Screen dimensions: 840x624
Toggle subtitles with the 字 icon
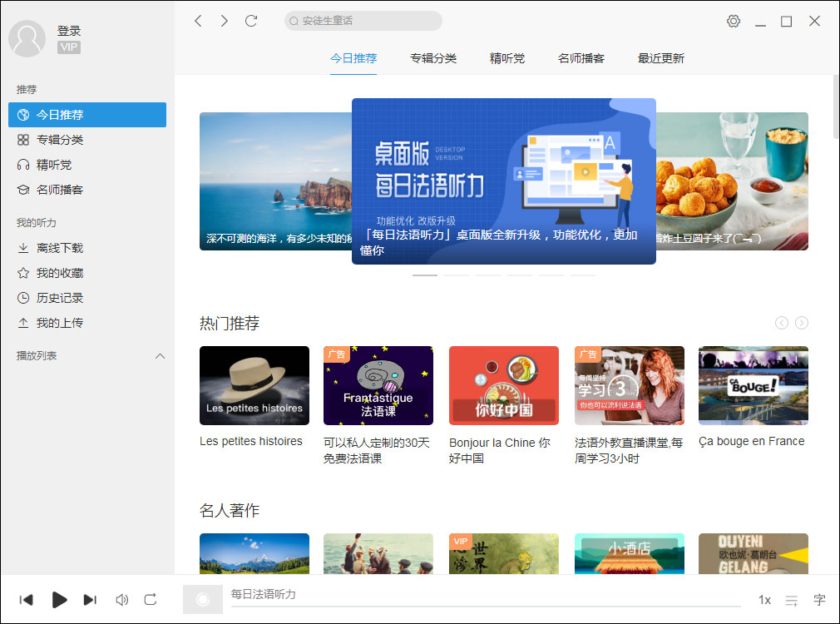click(x=818, y=599)
